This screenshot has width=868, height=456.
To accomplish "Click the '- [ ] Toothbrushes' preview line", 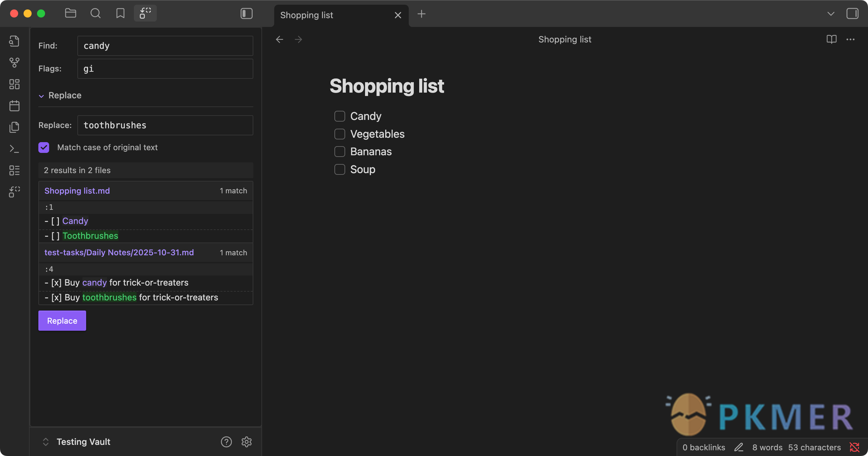I will (146, 236).
